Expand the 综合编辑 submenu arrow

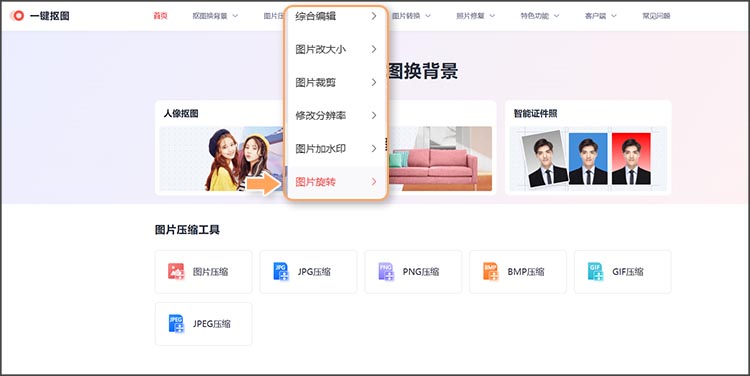(374, 16)
